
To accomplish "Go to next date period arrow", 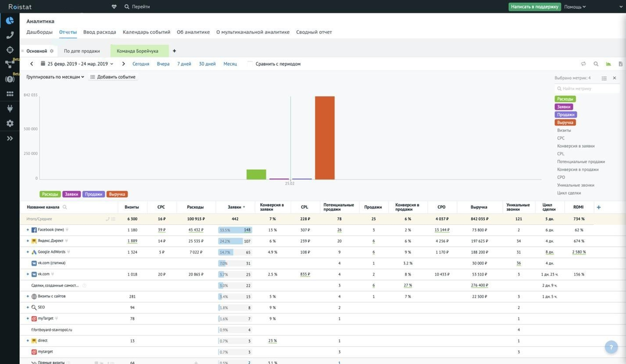I will 124,64.
